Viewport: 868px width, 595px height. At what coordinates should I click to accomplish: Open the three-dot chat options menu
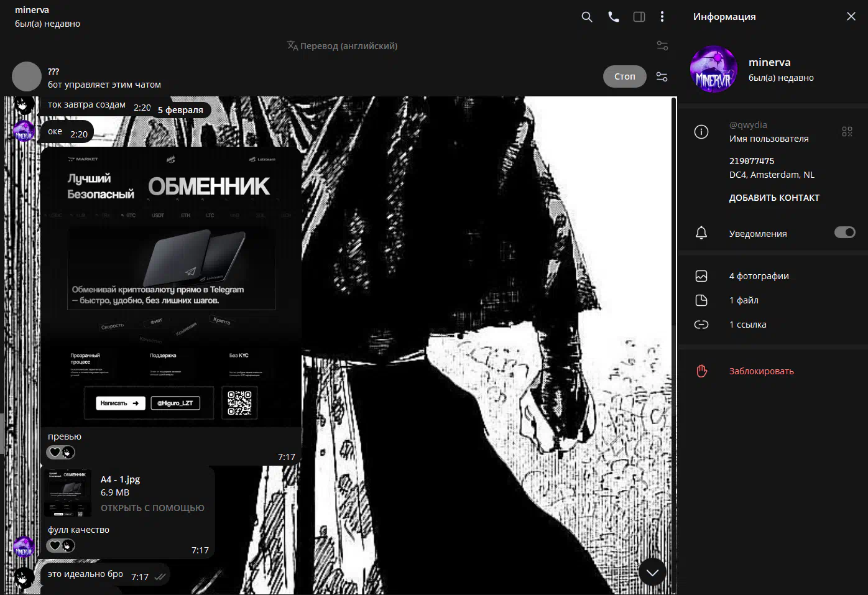pos(662,17)
